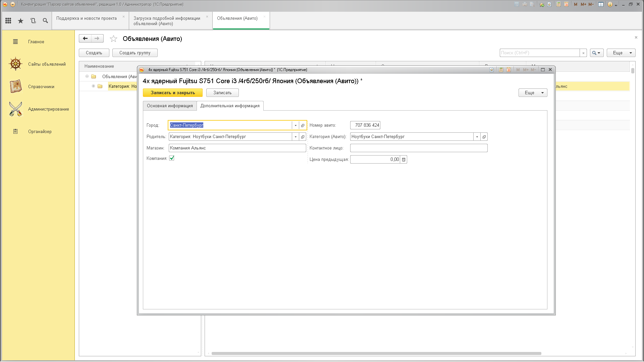Go forward with the right arrow button
644x362 pixels.
coord(97,39)
